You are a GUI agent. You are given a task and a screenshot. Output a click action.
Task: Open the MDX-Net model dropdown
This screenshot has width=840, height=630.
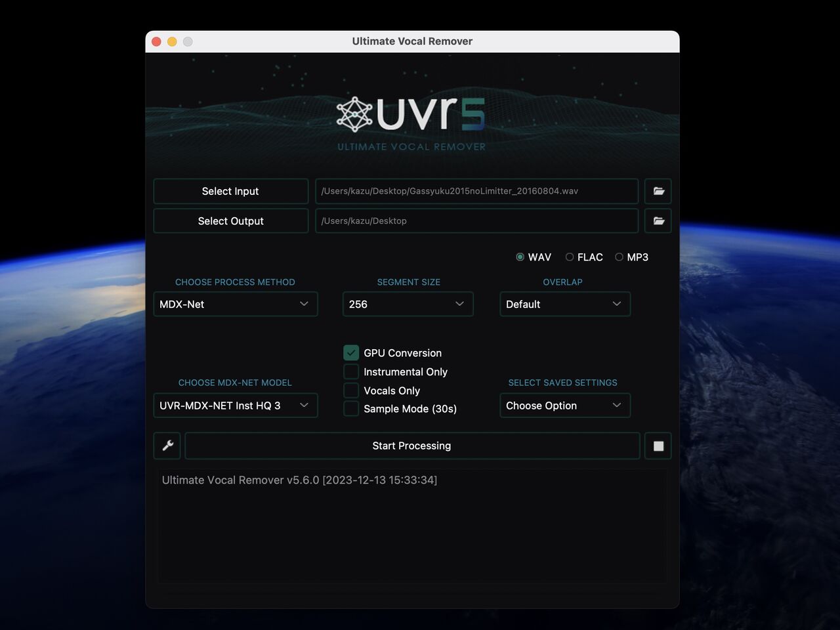(x=236, y=406)
